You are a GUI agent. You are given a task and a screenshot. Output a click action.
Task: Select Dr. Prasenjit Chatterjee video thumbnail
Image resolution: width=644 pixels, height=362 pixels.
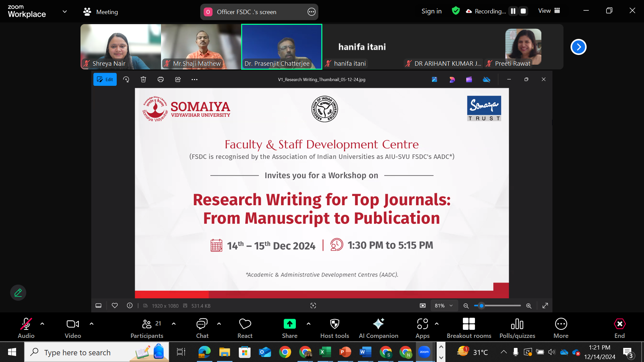(x=282, y=47)
